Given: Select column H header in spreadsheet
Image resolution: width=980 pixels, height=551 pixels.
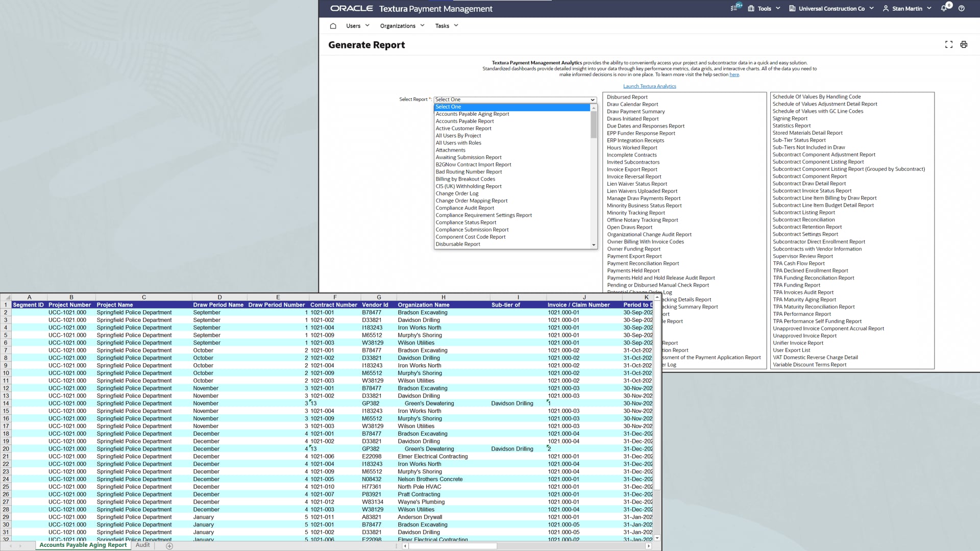Looking at the screenshot, I should (443, 297).
